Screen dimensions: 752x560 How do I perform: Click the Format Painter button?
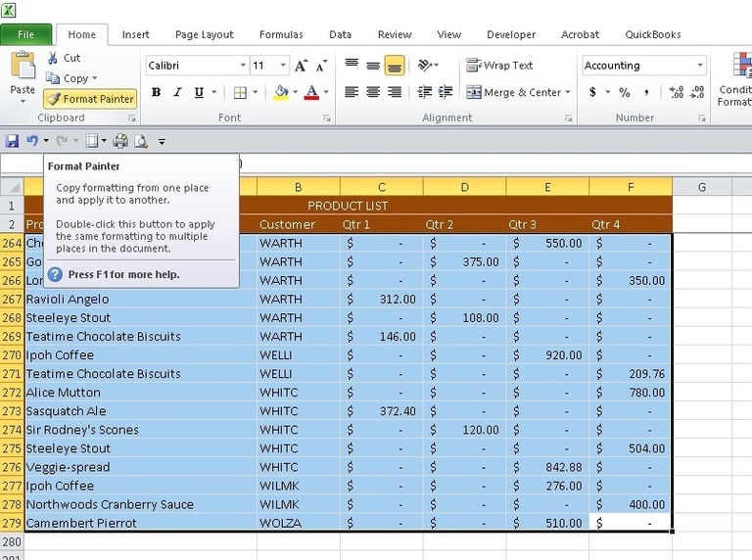click(x=90, y=99)
